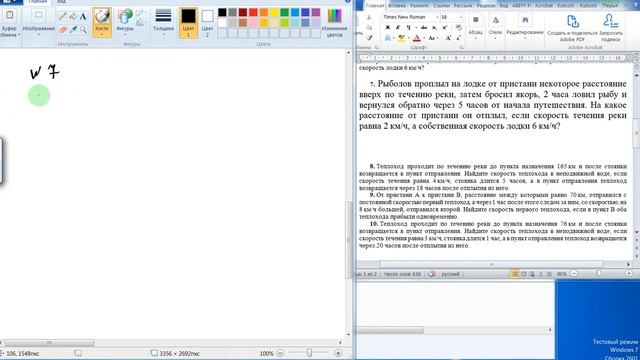Activate Color 2 (Цвет 2) box
Screen dimensions: 640x360
(207, 22)
